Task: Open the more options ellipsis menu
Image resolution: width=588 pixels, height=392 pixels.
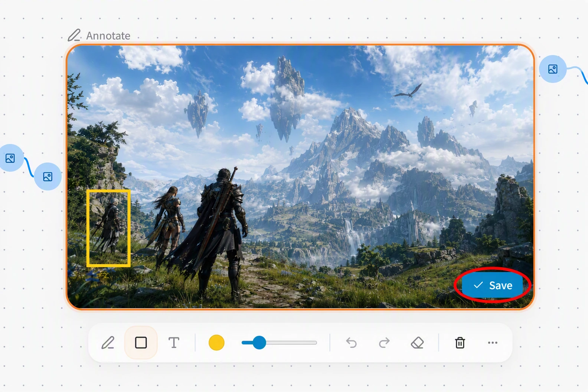Action: pyautogui.click(x=493, y=343)
